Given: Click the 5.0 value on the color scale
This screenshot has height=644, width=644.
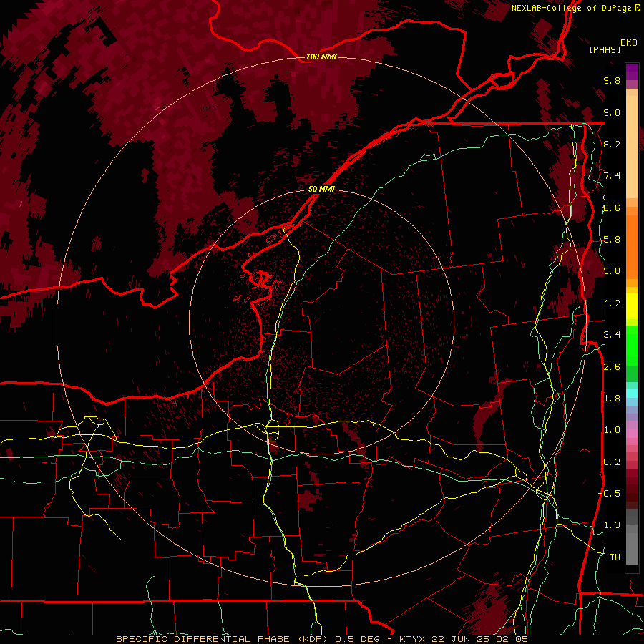Looking at the screenshot, I should (x=612, y=271).
